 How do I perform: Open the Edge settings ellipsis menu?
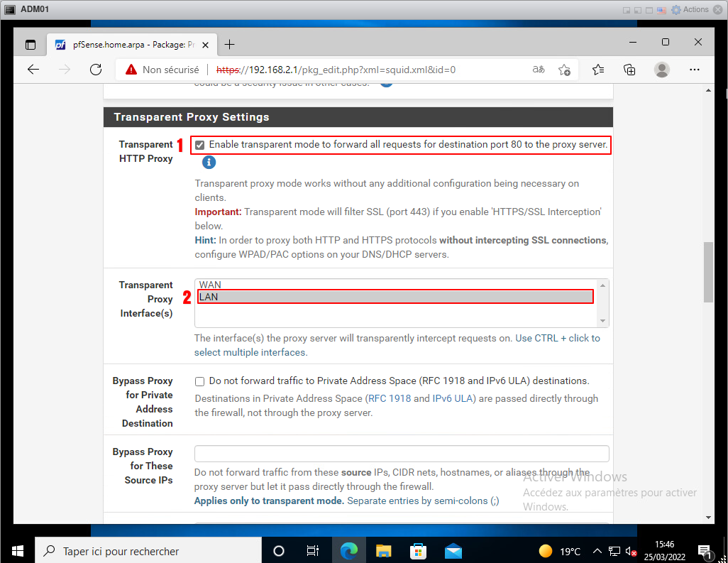(695, 70)
